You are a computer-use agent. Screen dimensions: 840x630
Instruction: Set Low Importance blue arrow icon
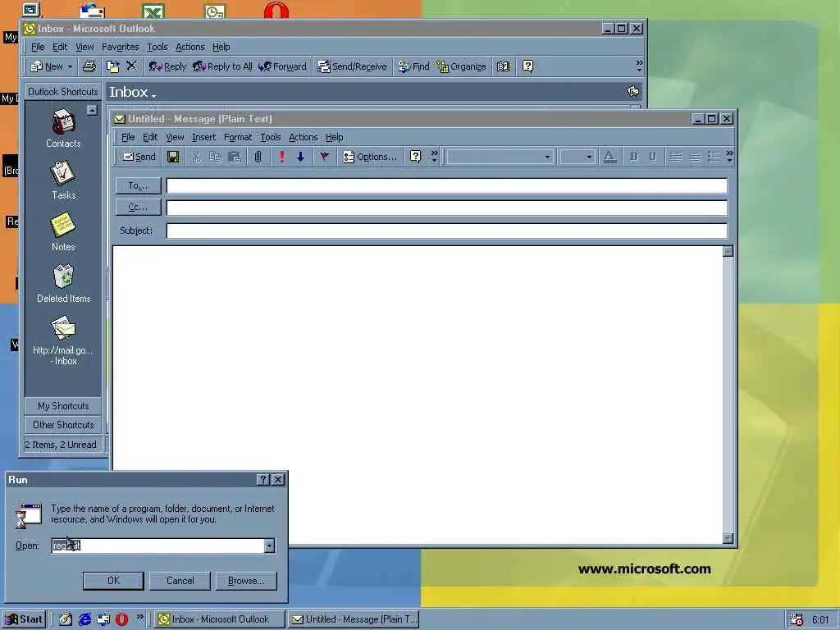pyautogui.click(x=300, y=157)
